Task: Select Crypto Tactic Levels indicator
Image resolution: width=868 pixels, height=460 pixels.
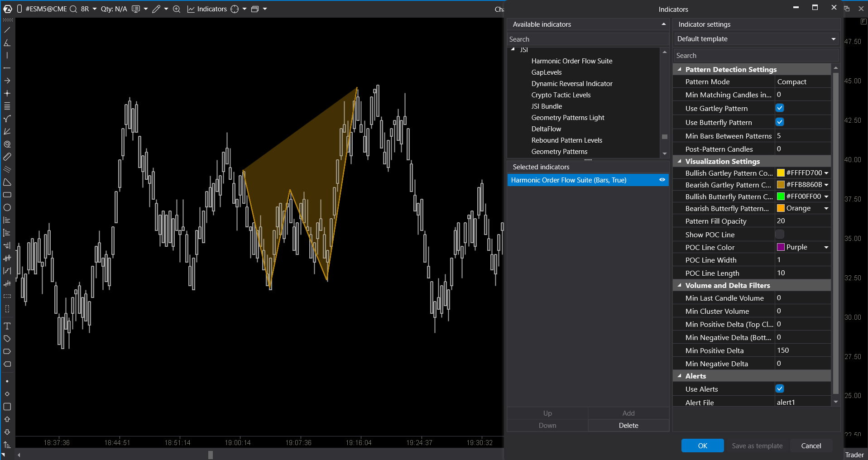Action: coord(561,95)
